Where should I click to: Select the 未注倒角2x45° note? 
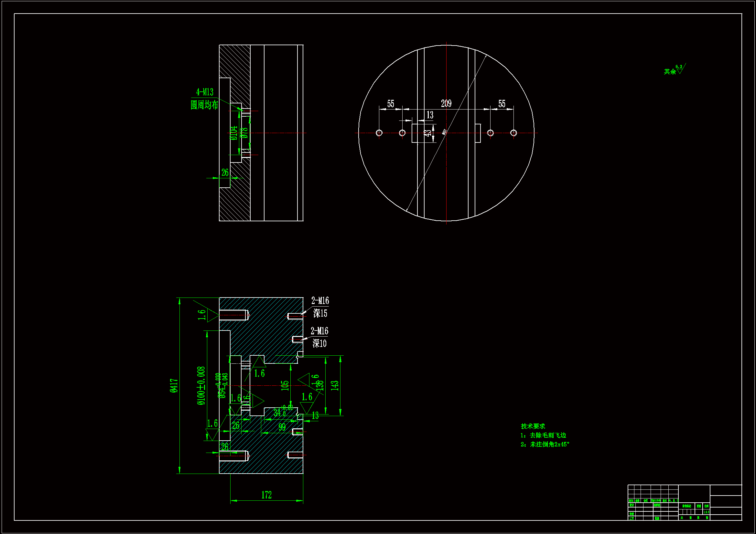(549, 445)
